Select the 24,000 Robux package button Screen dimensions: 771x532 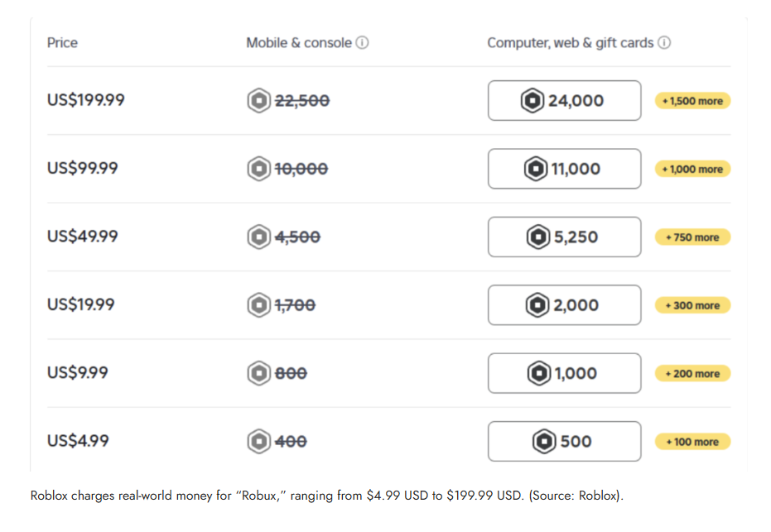(565, 101)
